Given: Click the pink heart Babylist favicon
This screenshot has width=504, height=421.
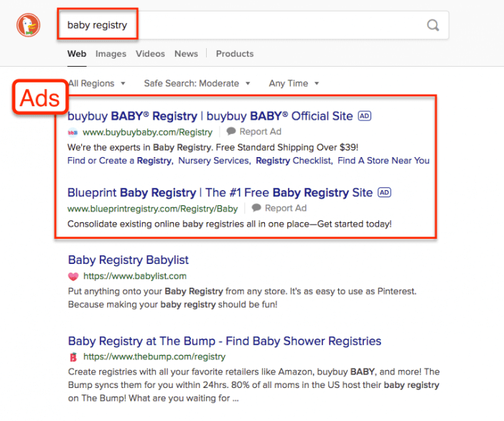Looking at the screenshot, I should [x=73, y=276].
